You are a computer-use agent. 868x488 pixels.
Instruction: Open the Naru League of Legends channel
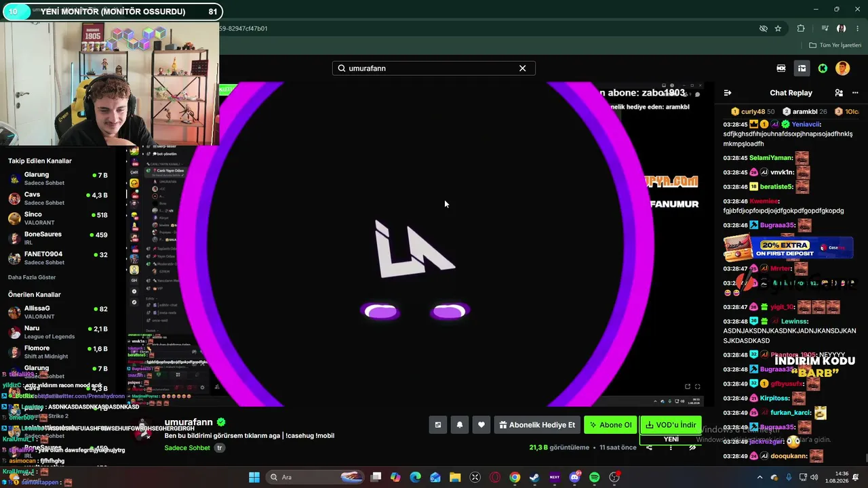point(58,332)
